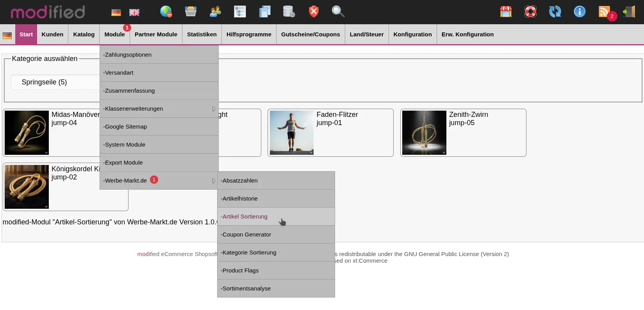
Task: Open the Konfiguration tab
Action: 412,34
